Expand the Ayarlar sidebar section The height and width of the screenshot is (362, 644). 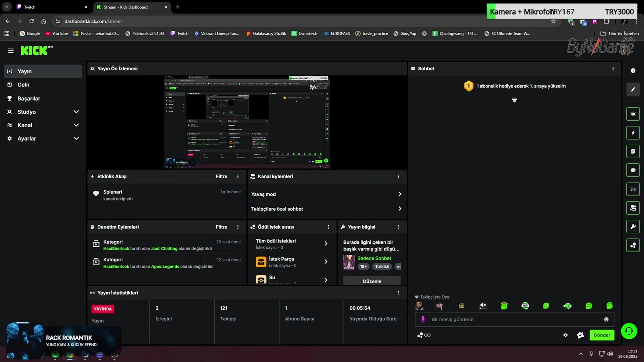click(76, 138)
